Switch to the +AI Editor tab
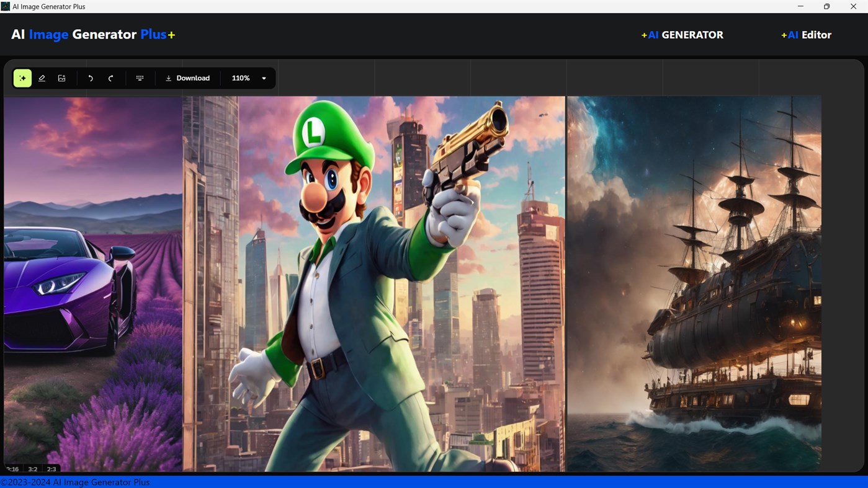The image size is (868, 488). [x=806, y=35]
